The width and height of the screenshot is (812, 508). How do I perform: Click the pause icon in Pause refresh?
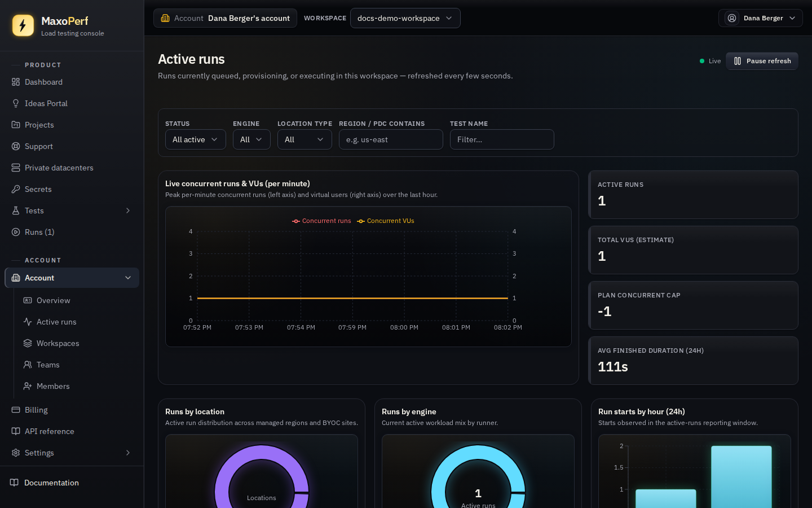[738, 61]
